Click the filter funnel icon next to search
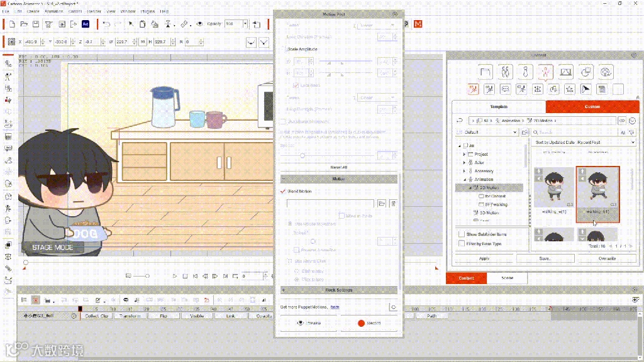 coord(631,133)
